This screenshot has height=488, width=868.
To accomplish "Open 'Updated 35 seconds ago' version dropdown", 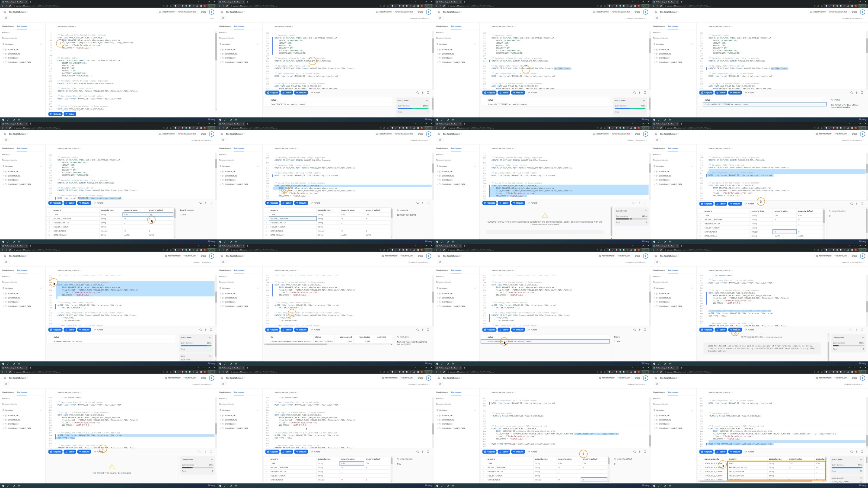I will [419, 262].
